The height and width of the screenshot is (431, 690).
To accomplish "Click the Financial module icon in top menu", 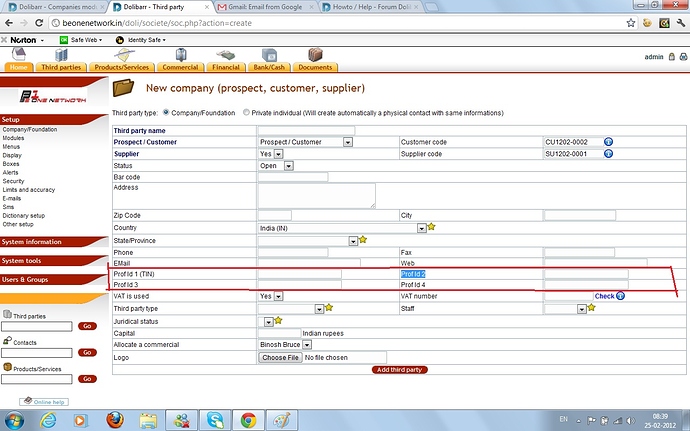I will point(227,54).
